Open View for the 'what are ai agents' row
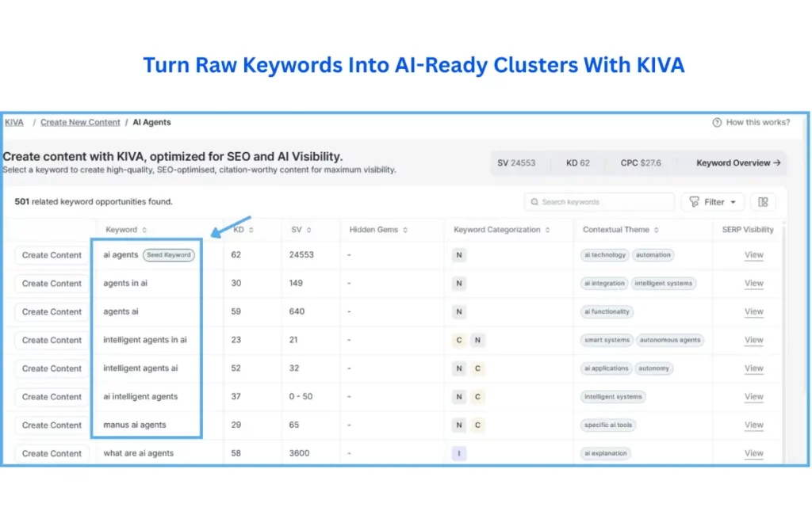Screen dimensions: 812x519 pyautogui.click(x=753, y=453)
